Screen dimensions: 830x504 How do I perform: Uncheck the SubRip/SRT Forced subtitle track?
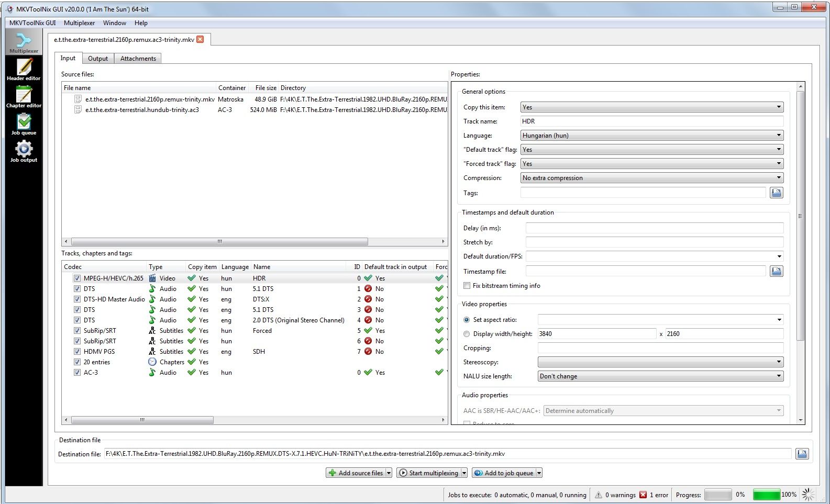77,331
